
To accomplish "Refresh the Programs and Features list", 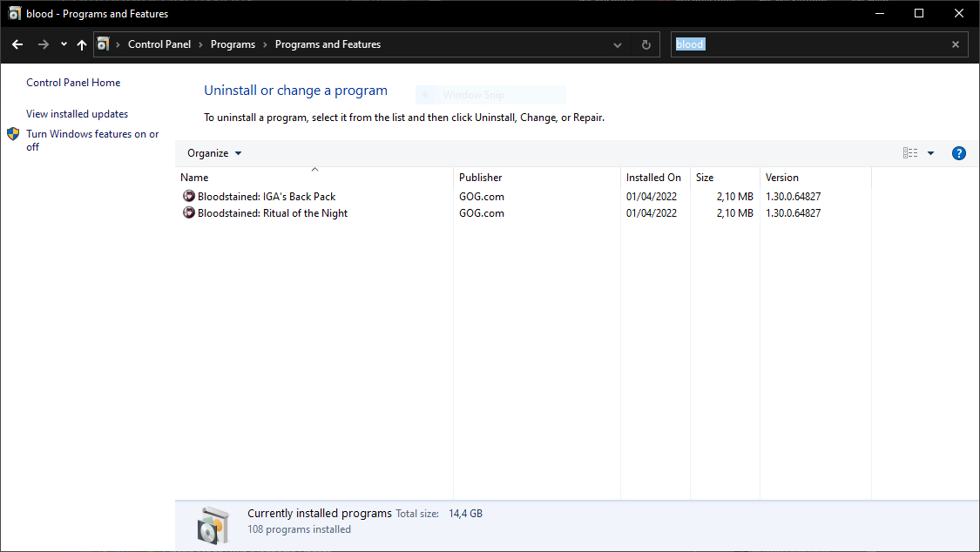I will click(x=646, y=45).
